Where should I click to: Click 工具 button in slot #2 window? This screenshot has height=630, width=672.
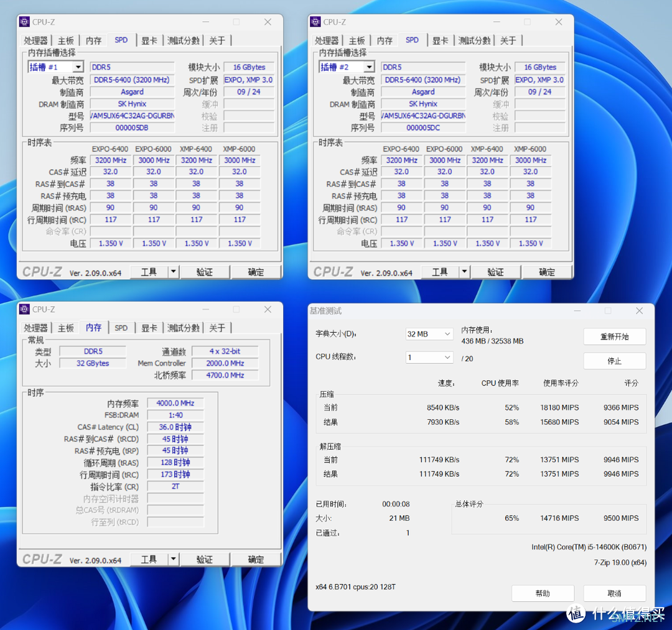[440, 272]
